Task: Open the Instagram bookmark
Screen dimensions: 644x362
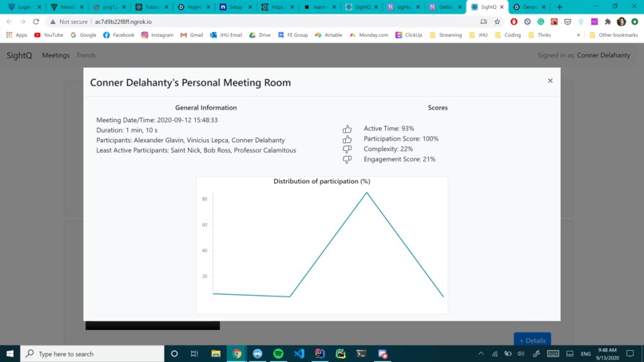Action: tap(157, 35)
